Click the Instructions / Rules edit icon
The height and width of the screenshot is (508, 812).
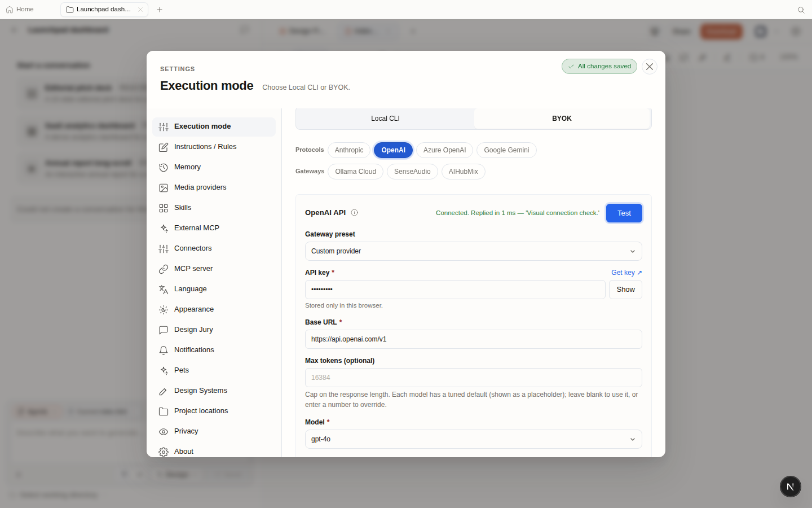[x=164, y=147]
